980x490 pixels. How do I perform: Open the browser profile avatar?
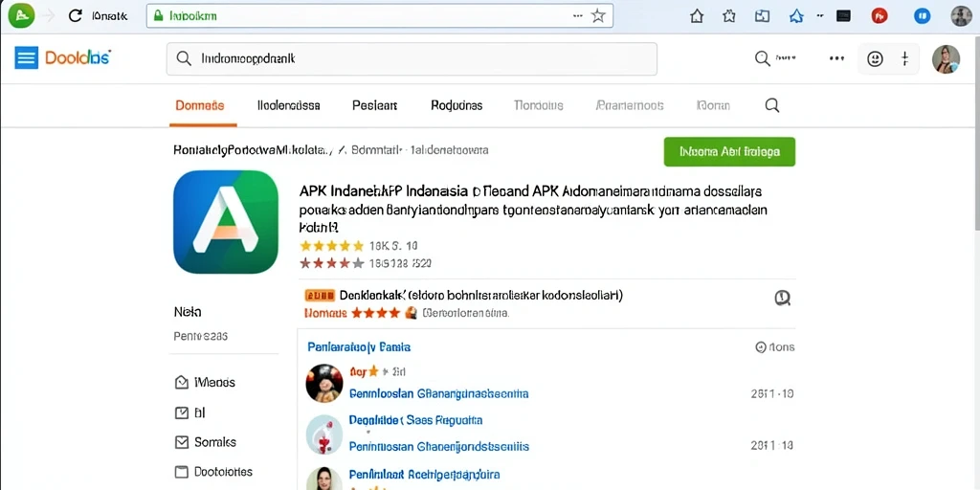click(961, 16)
